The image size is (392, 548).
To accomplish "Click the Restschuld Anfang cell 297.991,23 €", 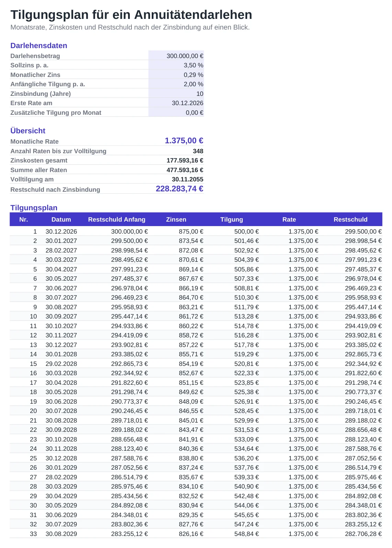I will pyautogui.click(x=129, y=269).
